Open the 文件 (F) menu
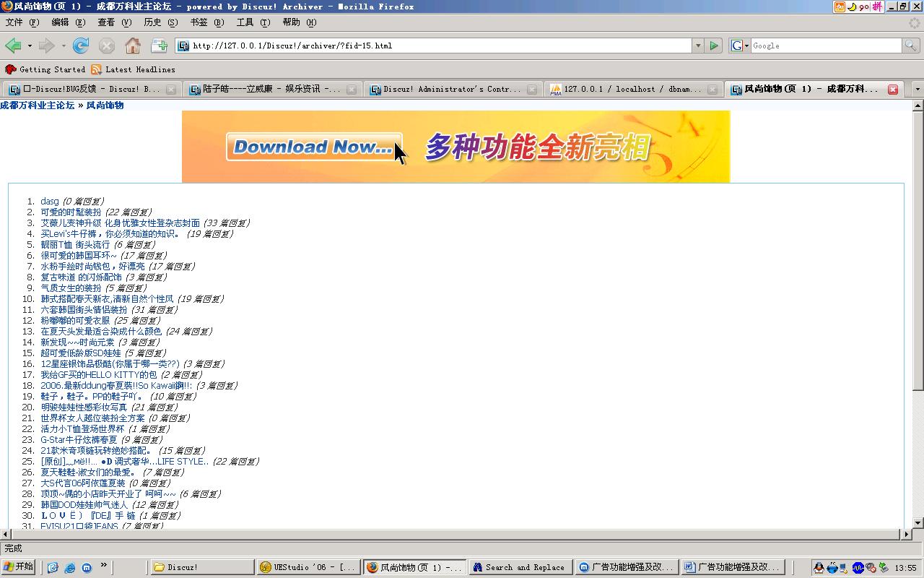924x578 pixels. [x=22, y=22]
